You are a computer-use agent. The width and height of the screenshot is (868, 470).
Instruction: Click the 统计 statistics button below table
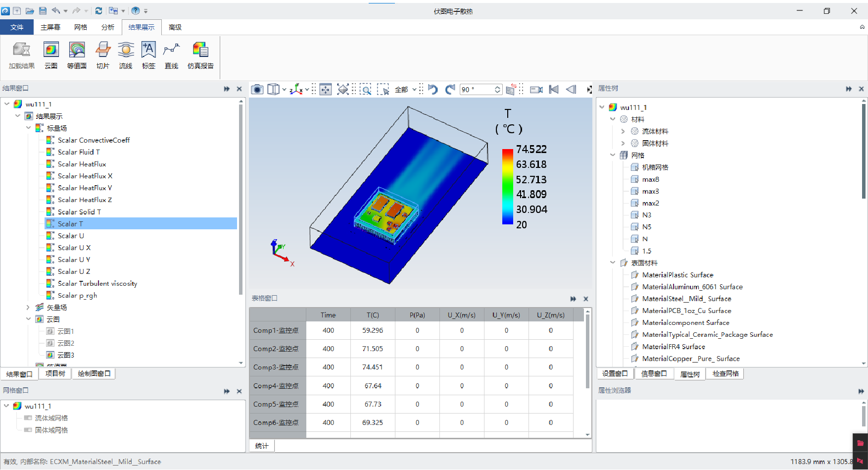pos(262,446)
